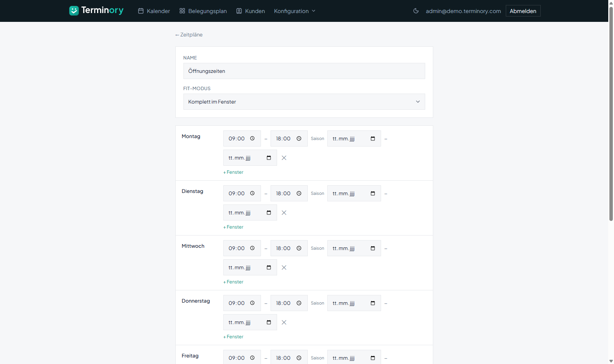Add a Fenster to Dienstag
Screen dimensions: 614x364
point(233,227)
